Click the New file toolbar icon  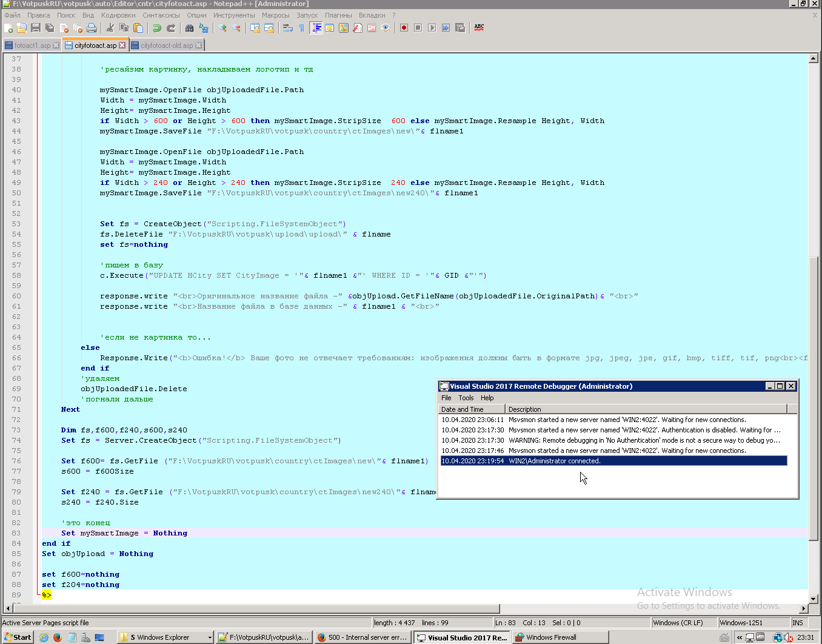click(x=8, y=28)
